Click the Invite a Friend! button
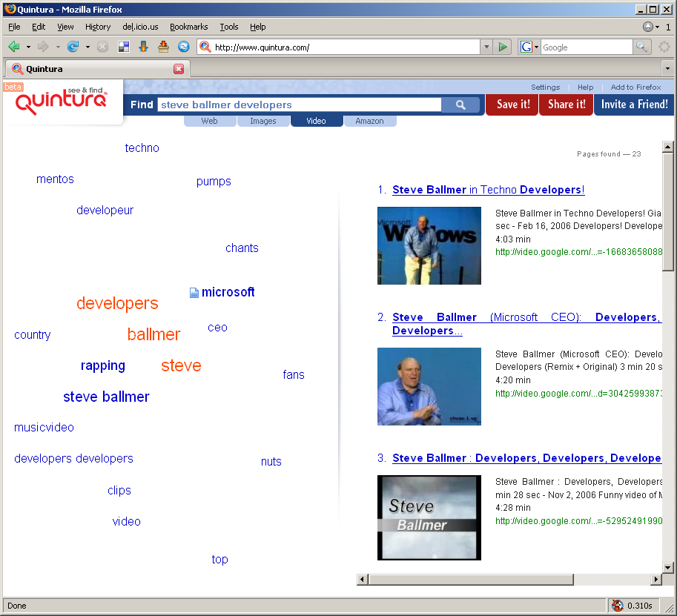Screen dimensions: 677x616 click(634, 105)
